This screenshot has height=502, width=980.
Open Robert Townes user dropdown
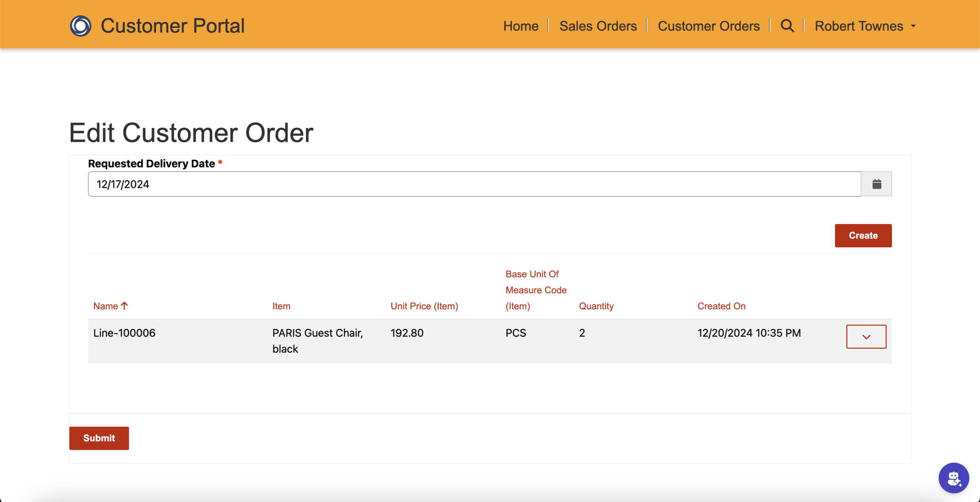865,26
